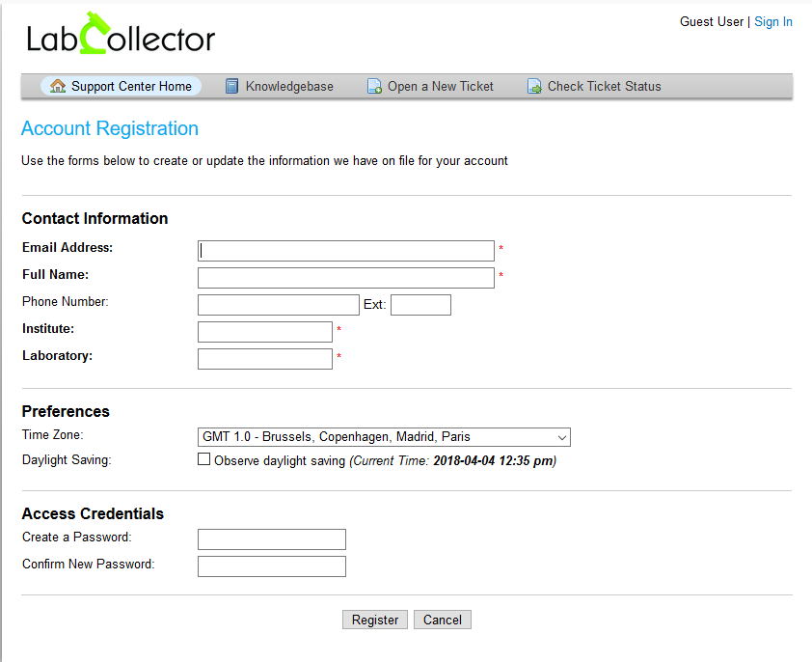Focus the Confirm New Password field
This screenshot has width=812, height=662.
[x=272, y=566]
